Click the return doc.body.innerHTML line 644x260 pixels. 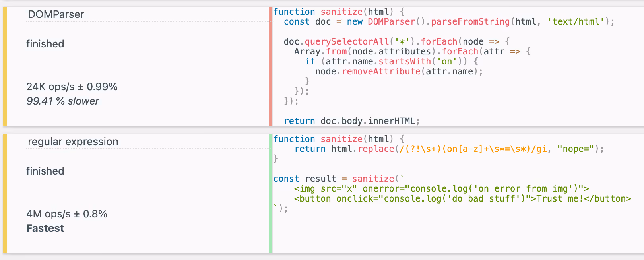pos(352,121)
